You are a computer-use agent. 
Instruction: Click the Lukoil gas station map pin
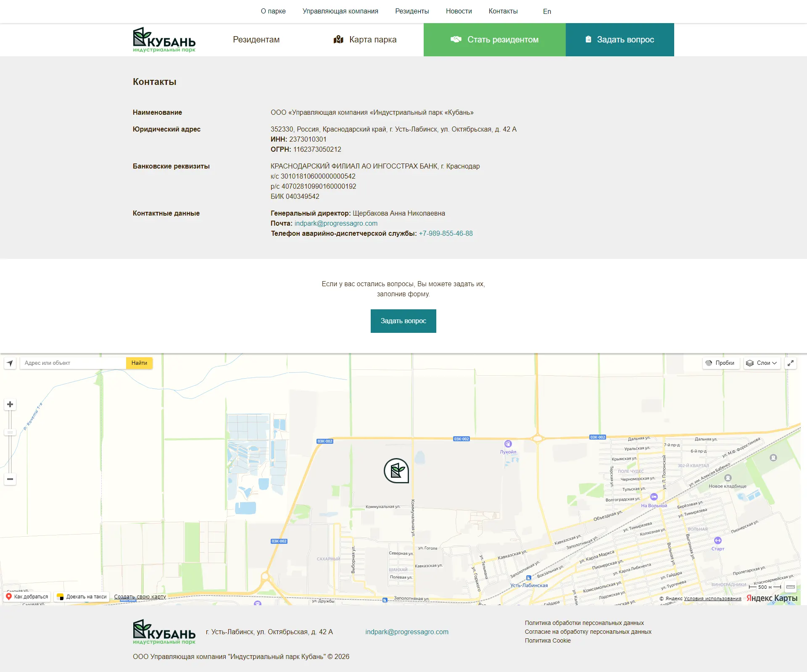(x=508, y=444)
